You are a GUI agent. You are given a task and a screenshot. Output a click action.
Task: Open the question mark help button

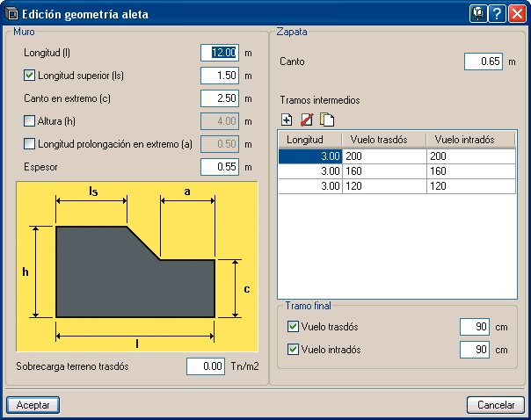click(x=497, y=14)
